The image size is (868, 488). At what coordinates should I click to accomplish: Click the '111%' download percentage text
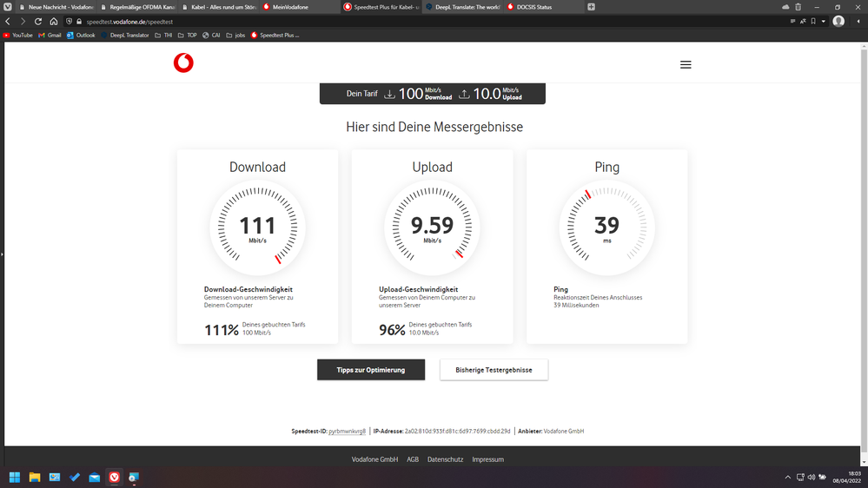(x=222, y=330)
